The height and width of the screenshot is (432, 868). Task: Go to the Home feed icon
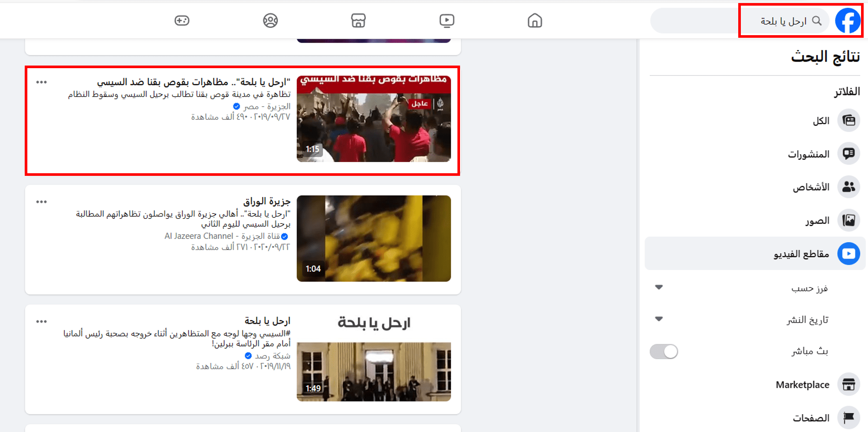[535, 20]
